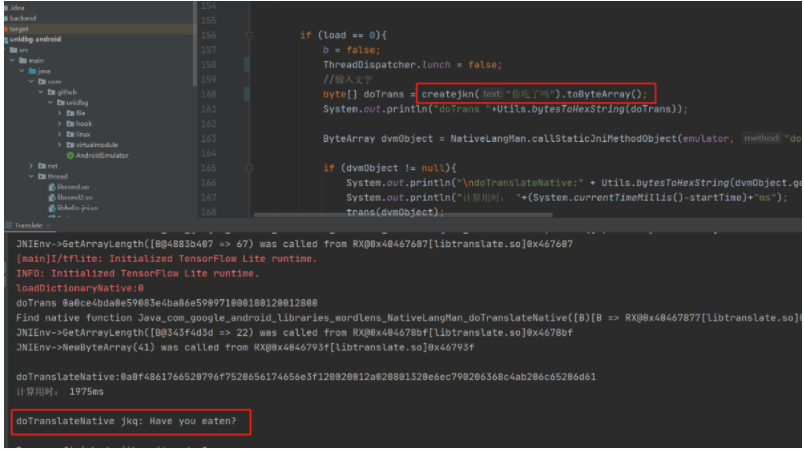Collapse the com package chevron
The width and height of the screenshot is (804, 451).
(x=31, y=81)
